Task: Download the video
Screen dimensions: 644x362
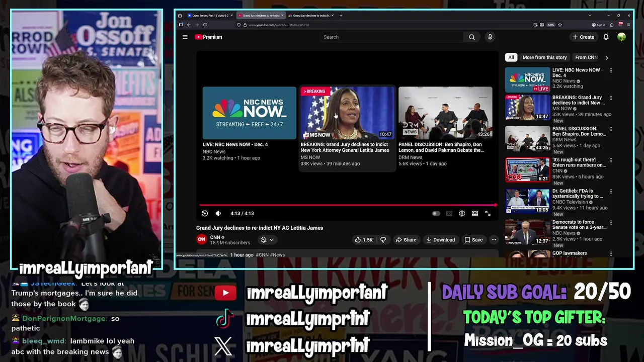Action: pos(440,240)
